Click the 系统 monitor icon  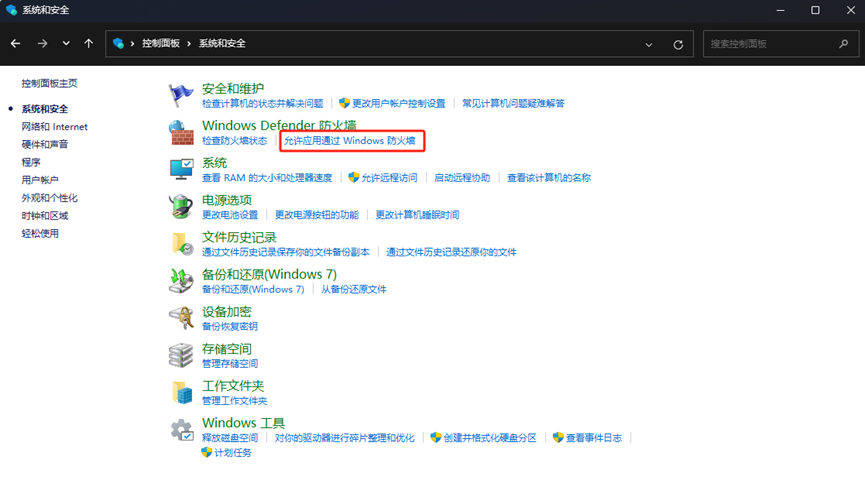tap(181, 169)
